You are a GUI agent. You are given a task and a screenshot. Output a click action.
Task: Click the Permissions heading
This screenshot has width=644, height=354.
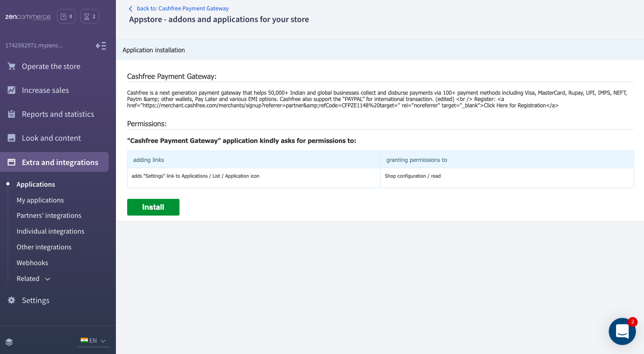[x=147, y=124]
